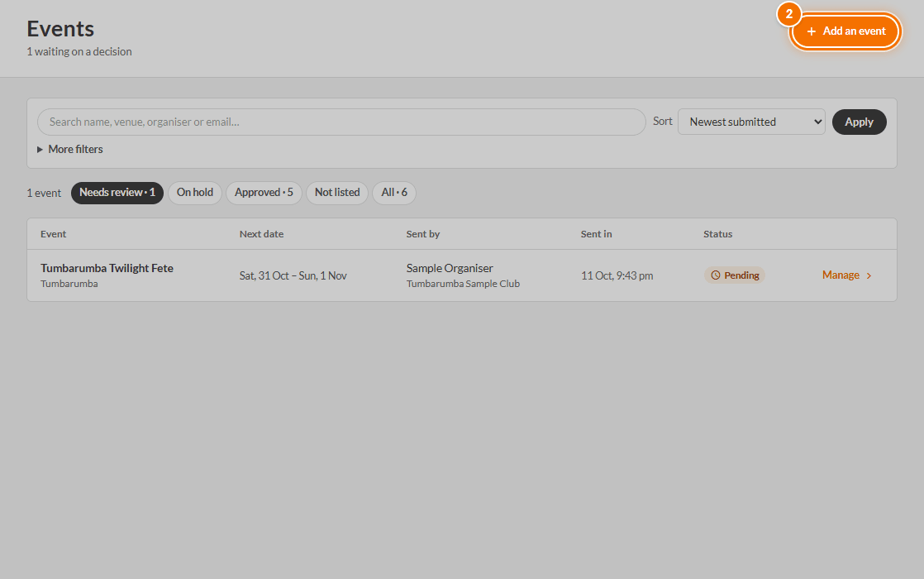
Task: Focus the event search field
Action: tap(342, 122)
